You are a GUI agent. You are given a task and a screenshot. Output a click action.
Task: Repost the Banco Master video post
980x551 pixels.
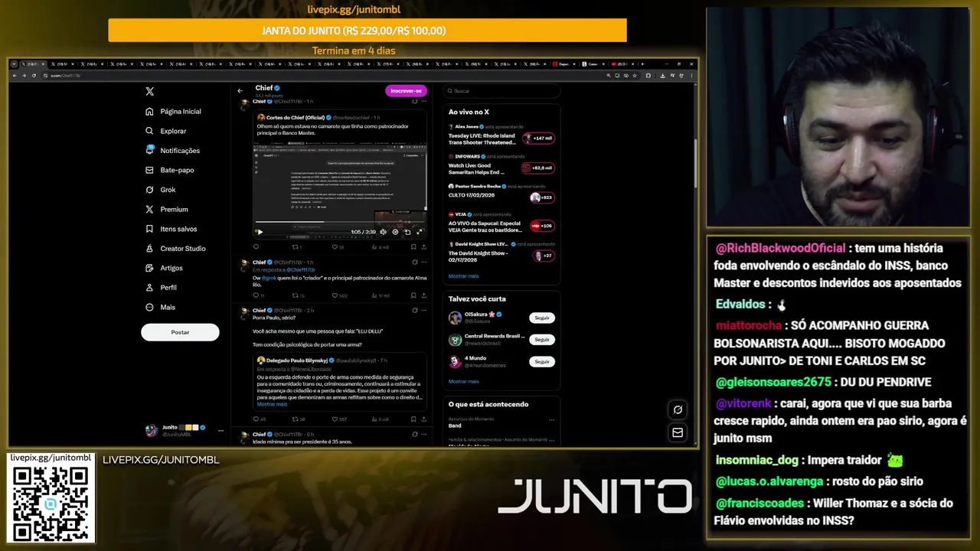tap(297, 247)
